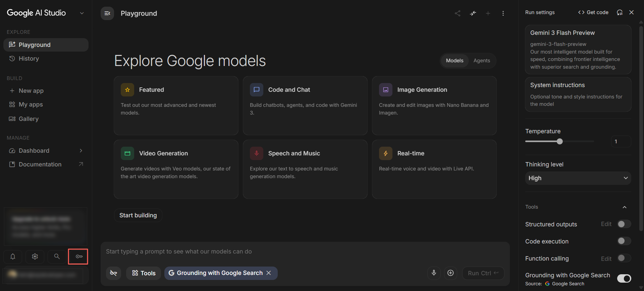Open Dashboard in the sidebar

[x=46, y=151]
